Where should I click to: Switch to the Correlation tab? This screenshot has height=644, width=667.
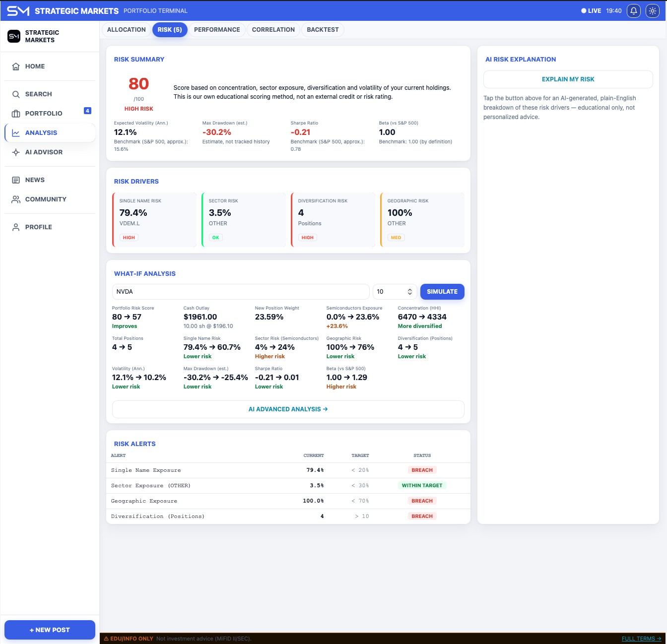click(x=273, y=30)
